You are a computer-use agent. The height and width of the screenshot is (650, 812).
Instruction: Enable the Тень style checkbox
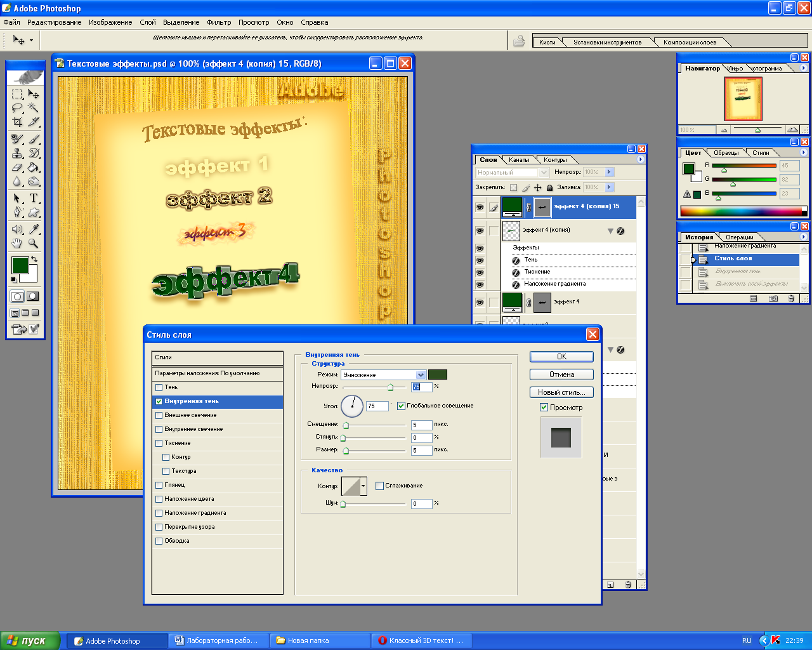click(159, 387)
